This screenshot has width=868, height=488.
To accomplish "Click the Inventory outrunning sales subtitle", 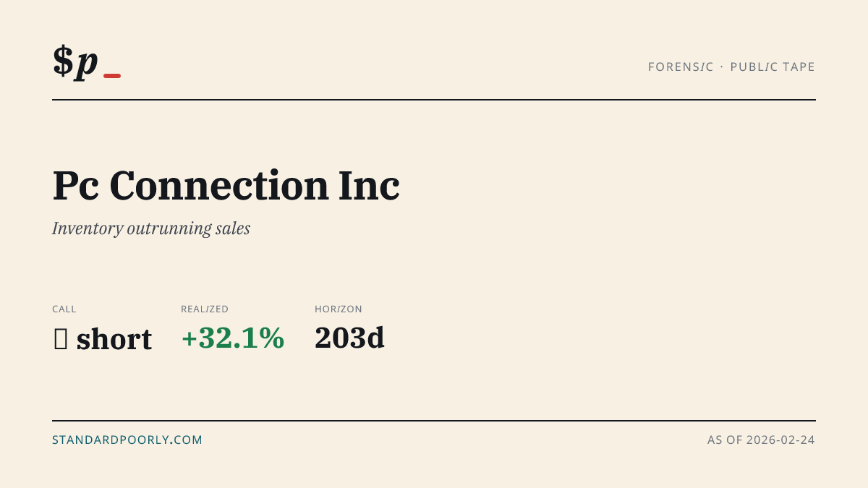I will (151, 228).
